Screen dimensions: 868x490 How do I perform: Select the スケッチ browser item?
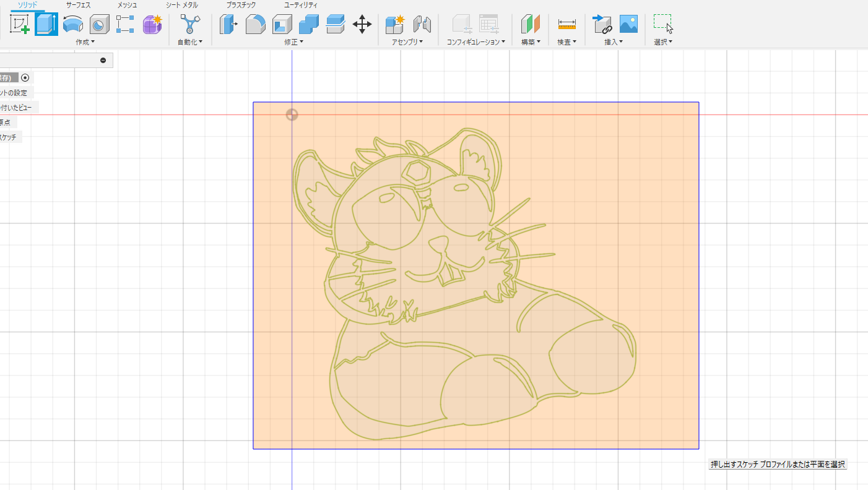(x=9, y=137)
